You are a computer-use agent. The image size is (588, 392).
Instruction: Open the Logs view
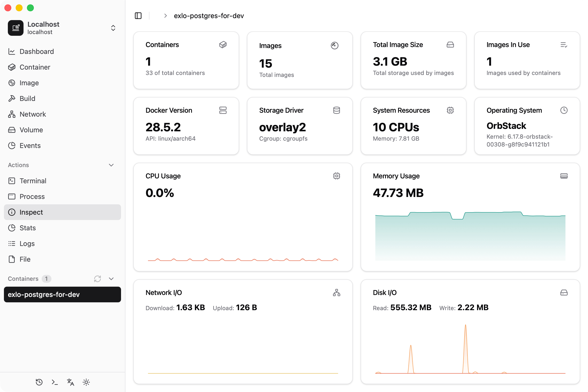tap(27, 244)
